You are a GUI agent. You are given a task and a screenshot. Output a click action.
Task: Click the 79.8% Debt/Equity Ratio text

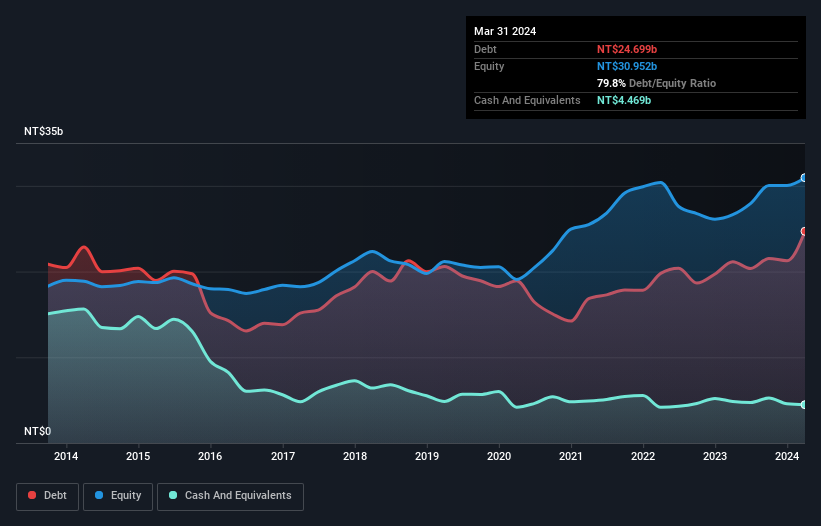(656, 83)
